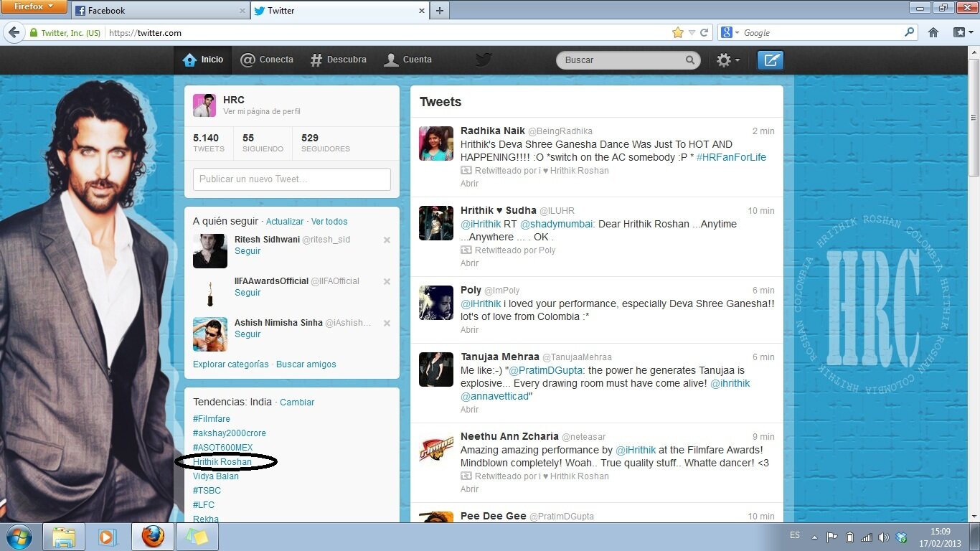Open the 529 Seguidores list

tap(326, 142)
